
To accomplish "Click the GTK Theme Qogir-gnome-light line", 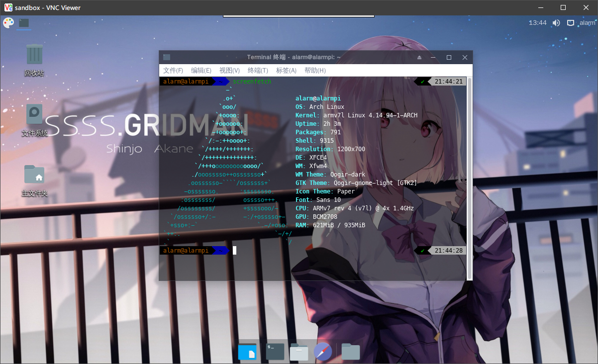I will tap(356, 183).
